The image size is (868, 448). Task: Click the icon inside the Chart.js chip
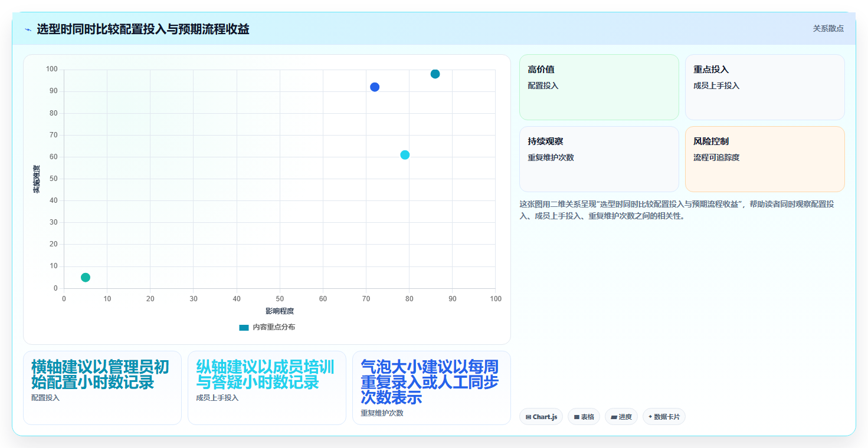pos(528,417)
